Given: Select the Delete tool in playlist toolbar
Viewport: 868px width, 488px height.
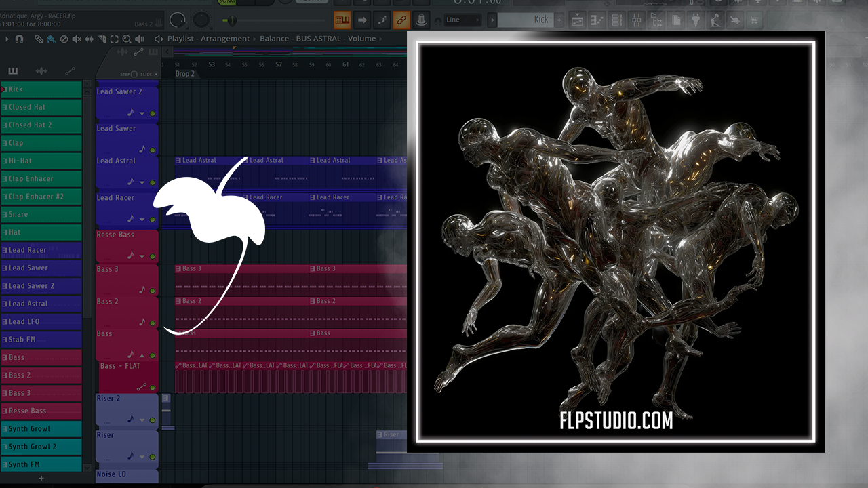Looking at the screenshot, I should click(64, 39).
